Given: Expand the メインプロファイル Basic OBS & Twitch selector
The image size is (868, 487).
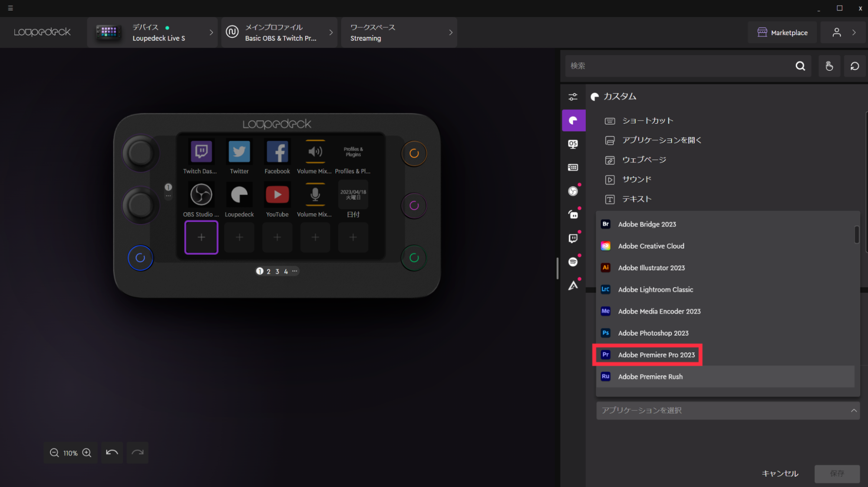Looking at the screenshot, I should click(279, 33).
